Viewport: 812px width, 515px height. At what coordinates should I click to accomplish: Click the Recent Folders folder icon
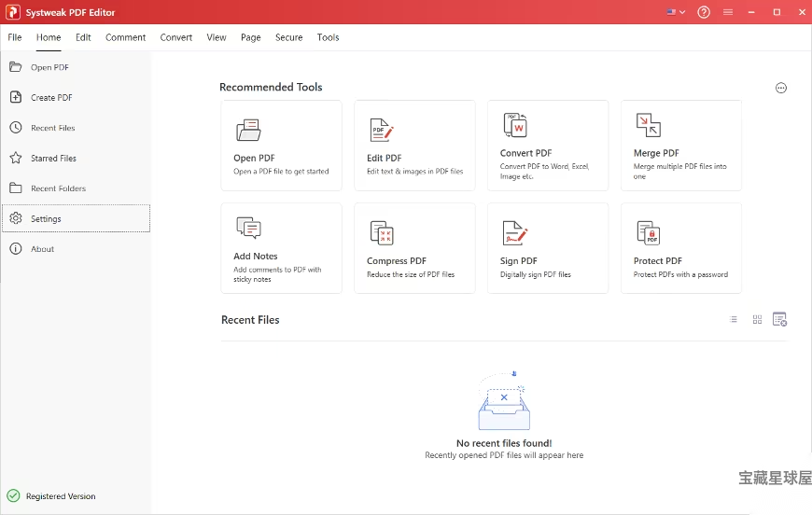(x=16, y=188)
